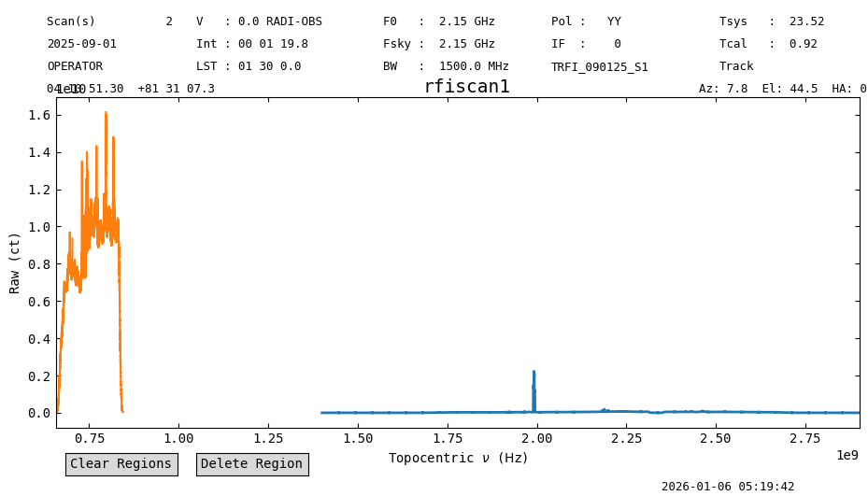Click the BW 1500.0 MHz text
This screenshot has height=496, width=868.
click(446, 66)
